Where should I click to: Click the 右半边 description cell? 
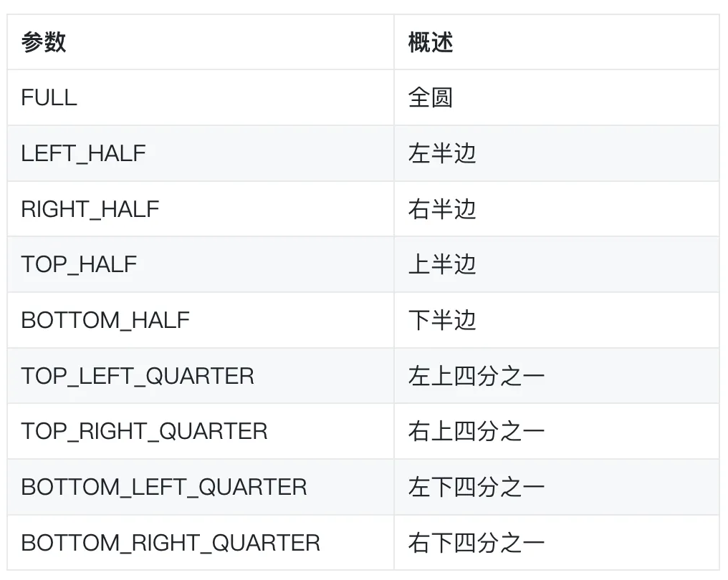442,209
